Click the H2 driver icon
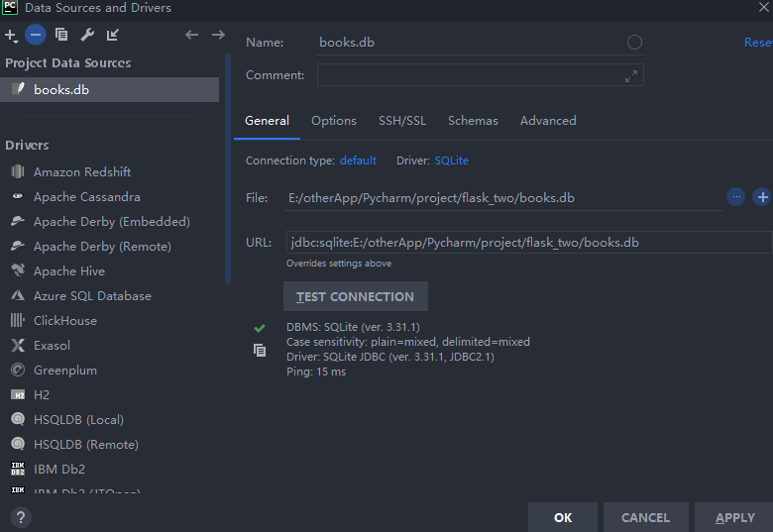The height and width of the screenshot is (532, 773). (x=18, y=394)
